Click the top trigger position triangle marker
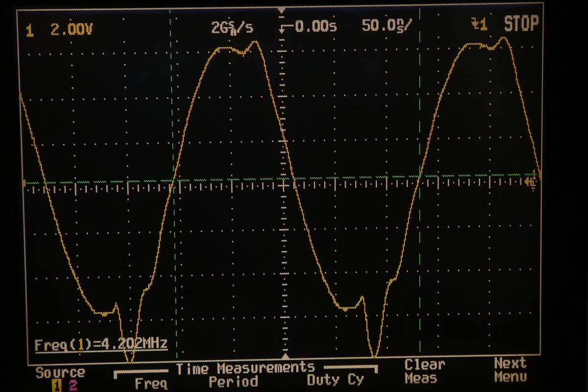Screen dimensions: 588x392 tap(281, 10)
